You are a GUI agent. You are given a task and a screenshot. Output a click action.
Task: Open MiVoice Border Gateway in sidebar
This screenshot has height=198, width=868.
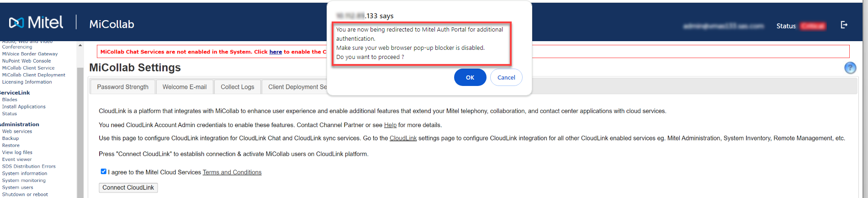pos(30,54)
